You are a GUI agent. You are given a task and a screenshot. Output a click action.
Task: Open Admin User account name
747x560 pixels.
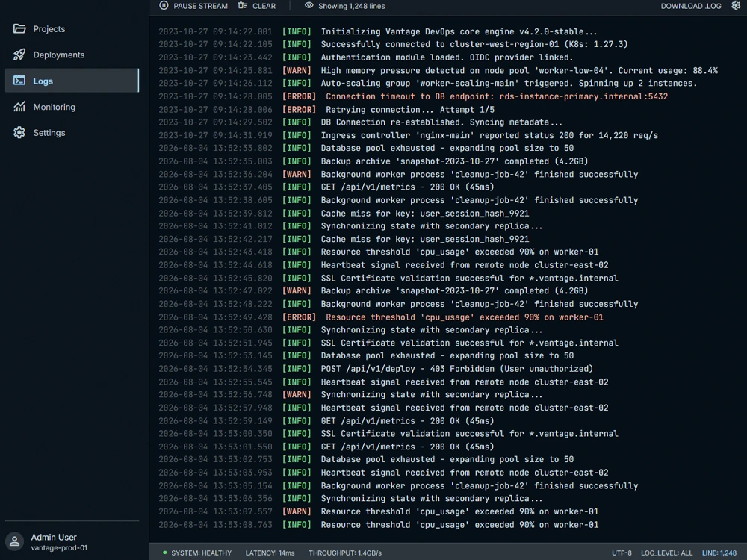pyautogui.click(x=54, y=537)
